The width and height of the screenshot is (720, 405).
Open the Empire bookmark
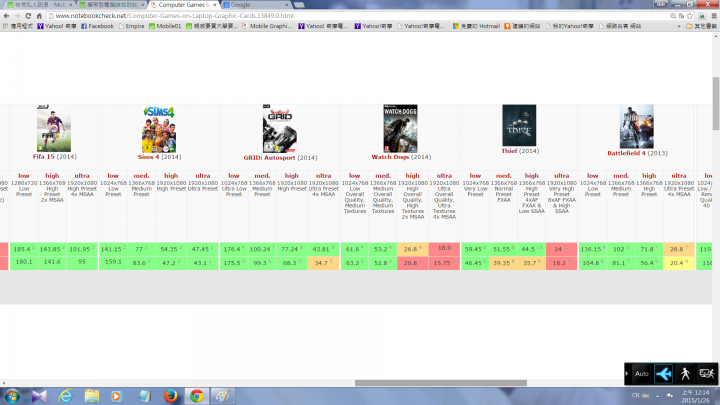(131, 26)
